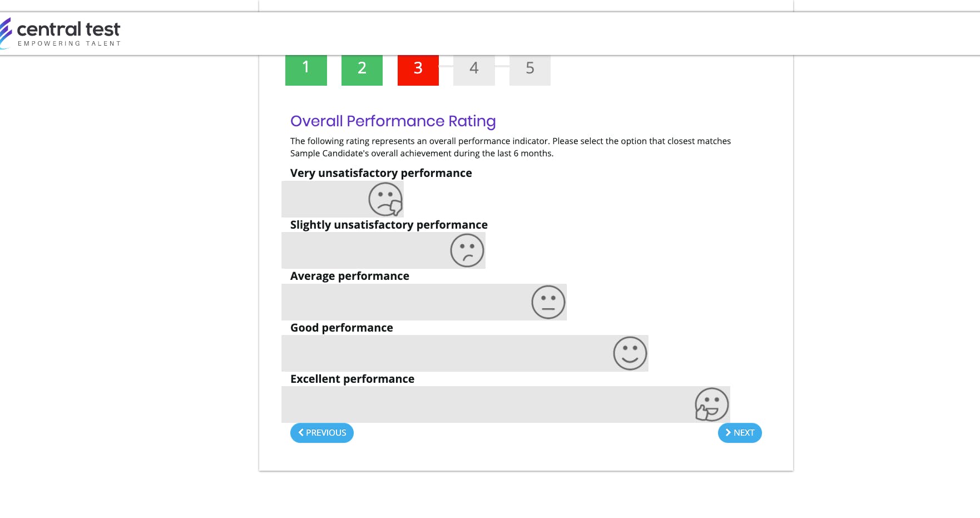Pick the Good performance rating bar

465,353
